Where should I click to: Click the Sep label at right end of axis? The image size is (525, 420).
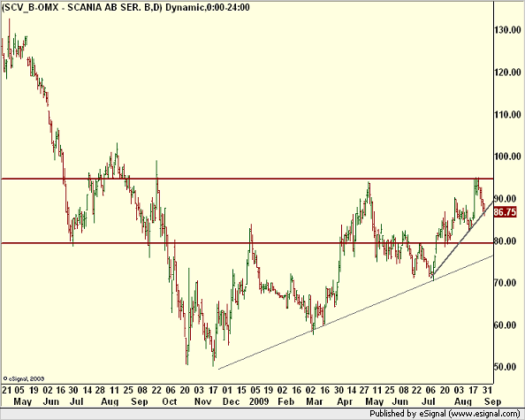[493, 401]
